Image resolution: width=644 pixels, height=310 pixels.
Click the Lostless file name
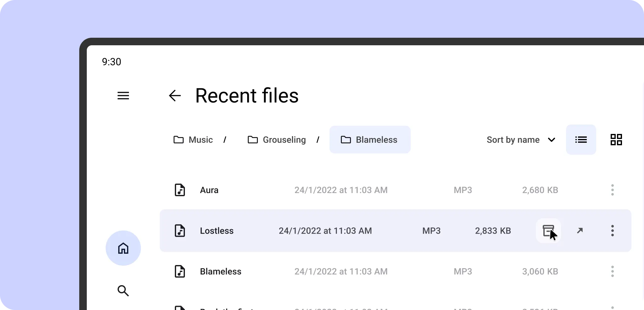click(x=217, y=231)
